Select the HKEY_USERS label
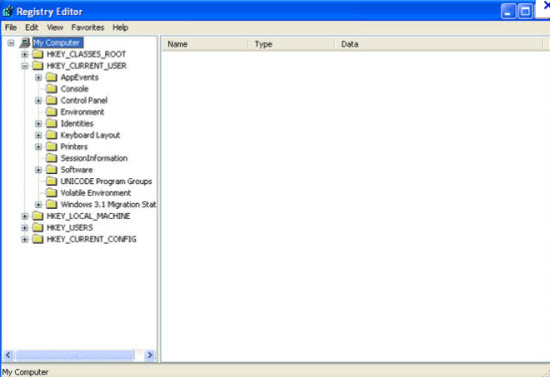 70,228
